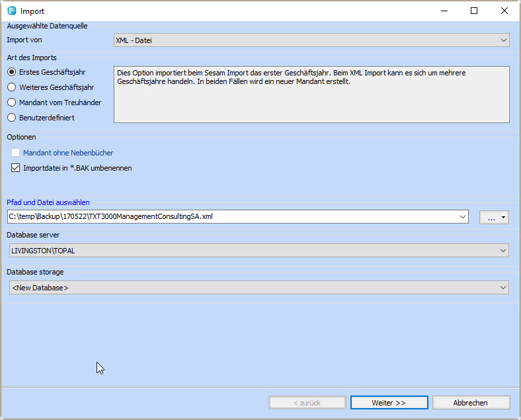Expand the file path history dropdown
521x420 pixels.
462,216
